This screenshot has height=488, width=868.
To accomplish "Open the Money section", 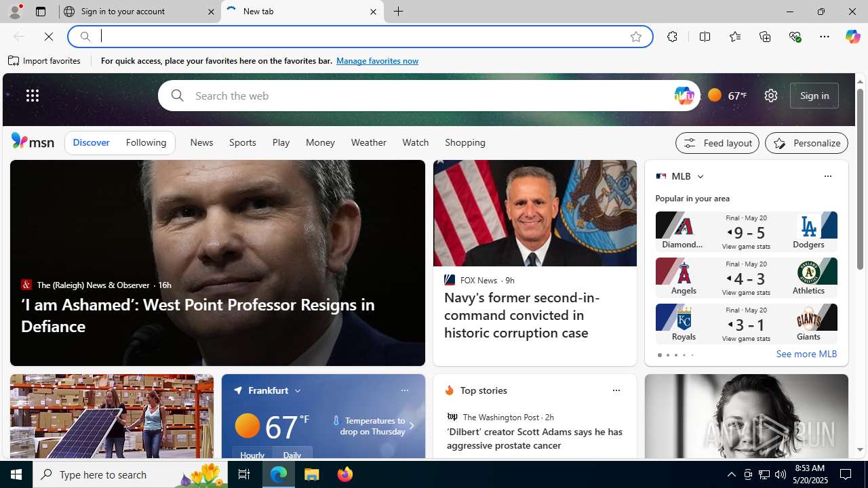I will 320,142.
